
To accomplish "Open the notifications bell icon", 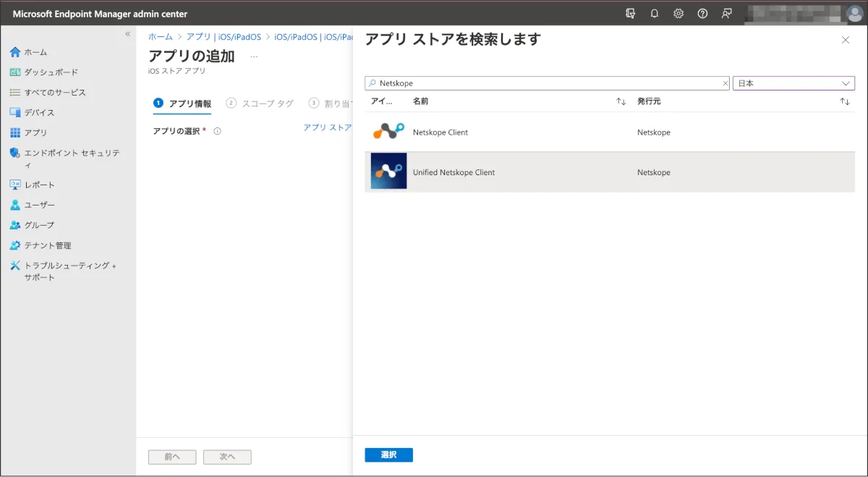I will pos(655,14).
